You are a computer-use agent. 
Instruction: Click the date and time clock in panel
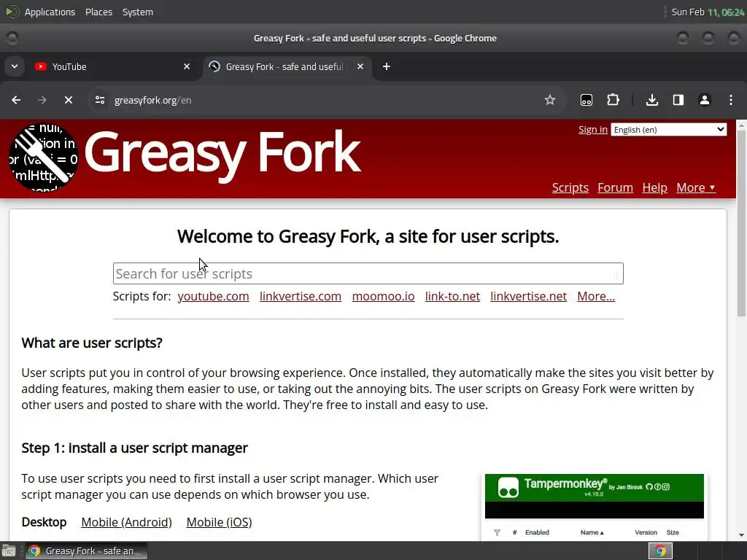point(708,12)
